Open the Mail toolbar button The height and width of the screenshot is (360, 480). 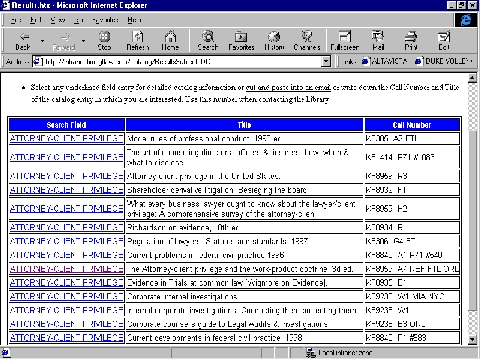(x=378, y=41)
